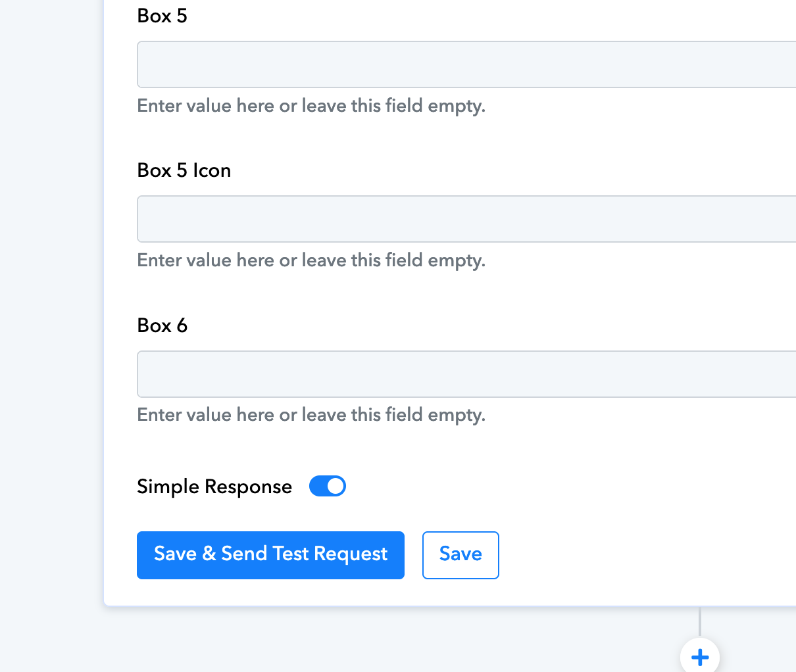
Task: Click the Simple Response label text
Action: pos(214,487)
